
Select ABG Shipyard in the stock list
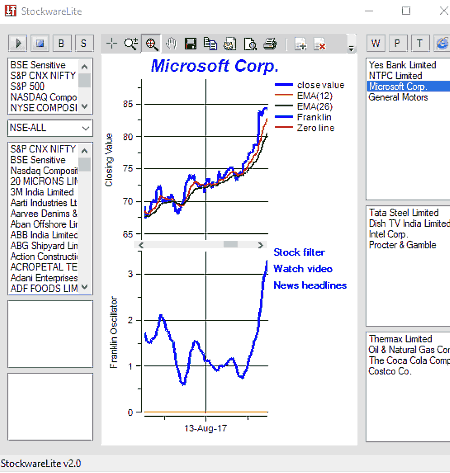(44, 246)
